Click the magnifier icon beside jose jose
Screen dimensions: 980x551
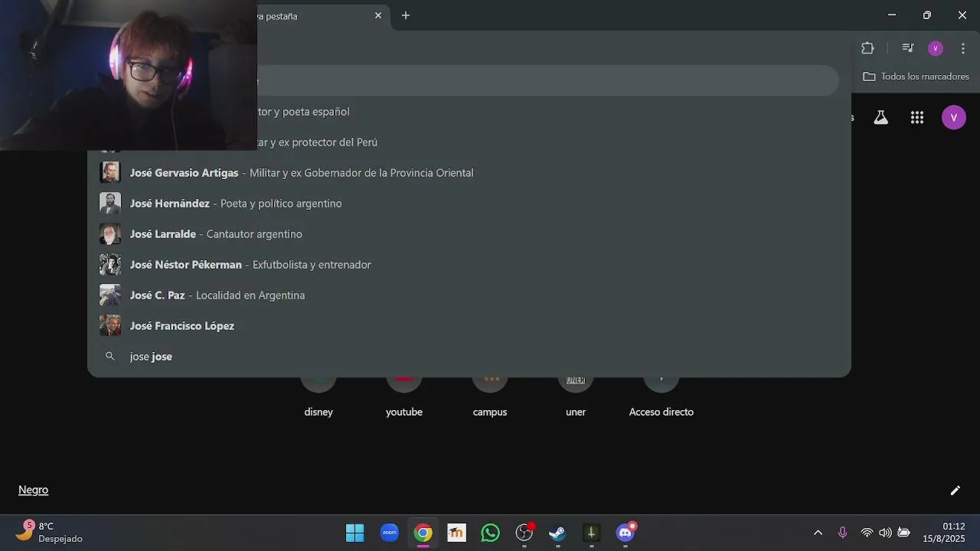(110, 357)
